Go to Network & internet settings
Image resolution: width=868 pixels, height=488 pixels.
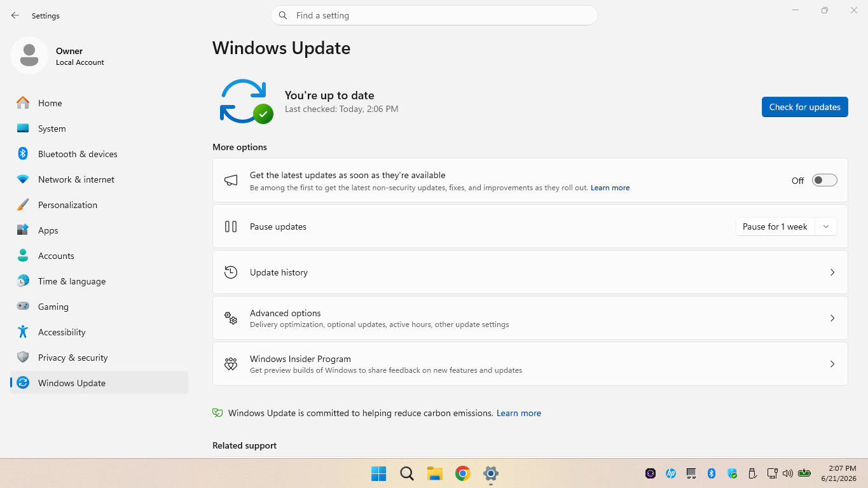tap(99, 179)
